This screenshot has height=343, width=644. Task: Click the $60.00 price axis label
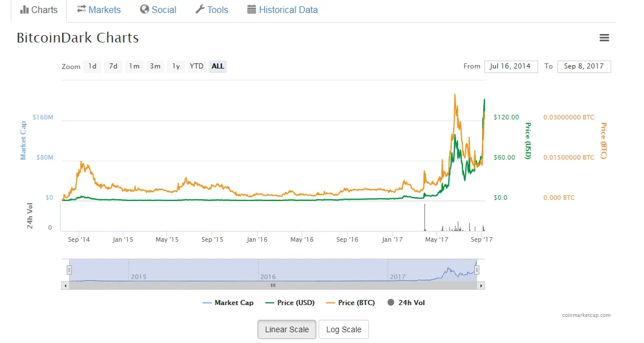[504, 157]
